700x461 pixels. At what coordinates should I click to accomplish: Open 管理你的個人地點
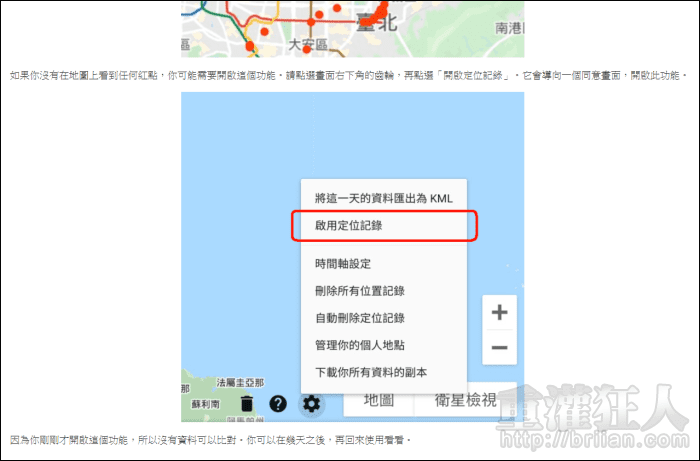click(359, 345)
